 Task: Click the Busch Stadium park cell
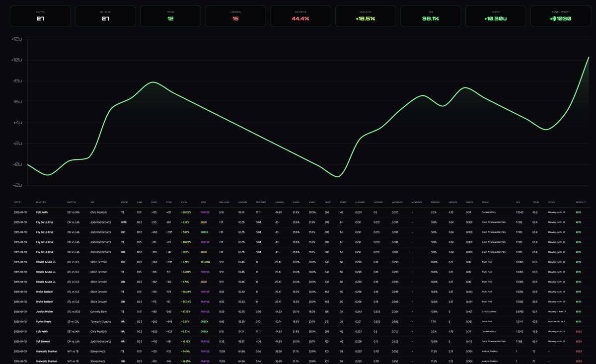pyautogui.click(x=489, y=311)
